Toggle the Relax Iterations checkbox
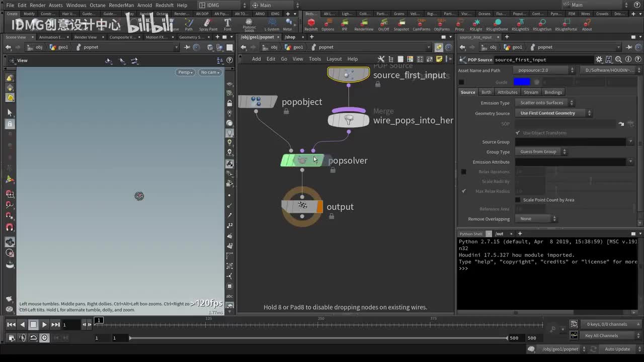This screenshot has width=644, height=362. tap(463, 172)
